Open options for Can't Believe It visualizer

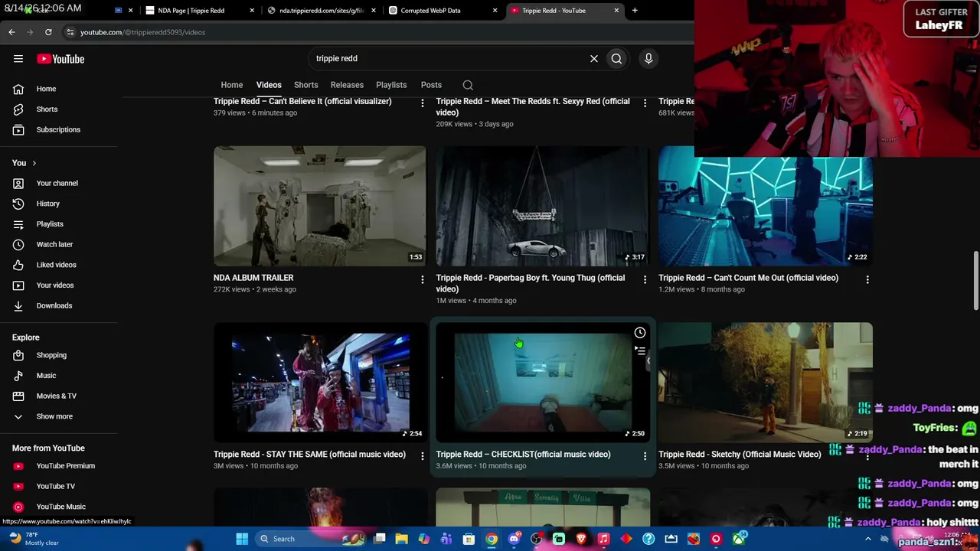[x=422, y=103]
